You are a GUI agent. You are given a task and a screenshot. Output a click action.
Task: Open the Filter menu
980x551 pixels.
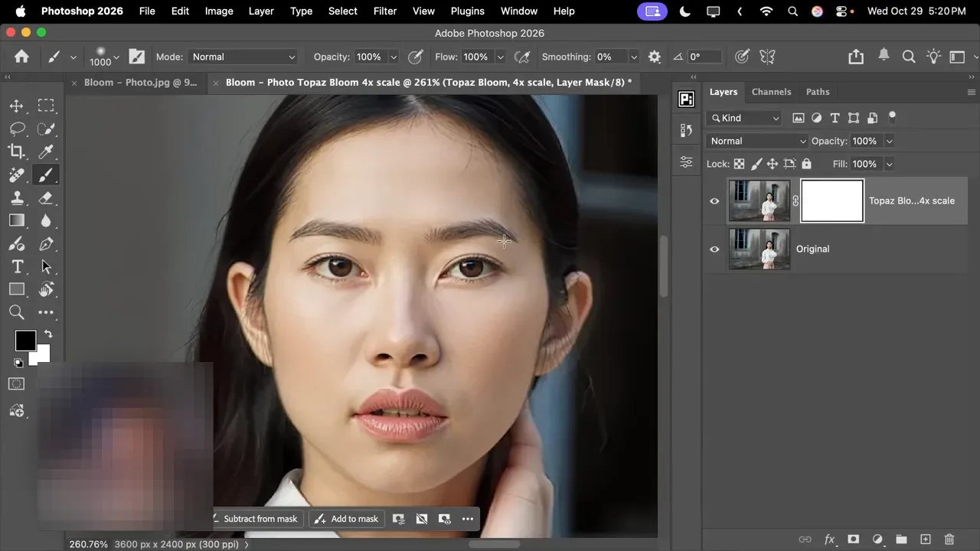tap(384, 11)
